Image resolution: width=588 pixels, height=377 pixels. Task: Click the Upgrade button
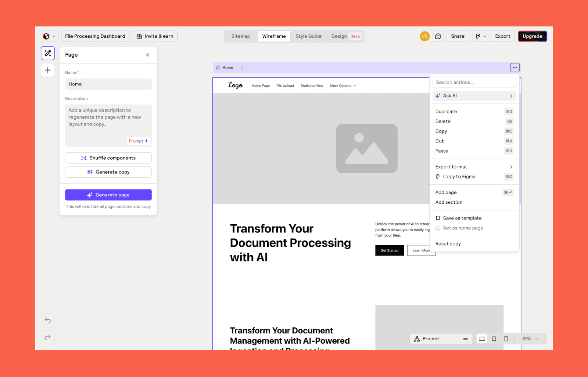tap(532, 36)
